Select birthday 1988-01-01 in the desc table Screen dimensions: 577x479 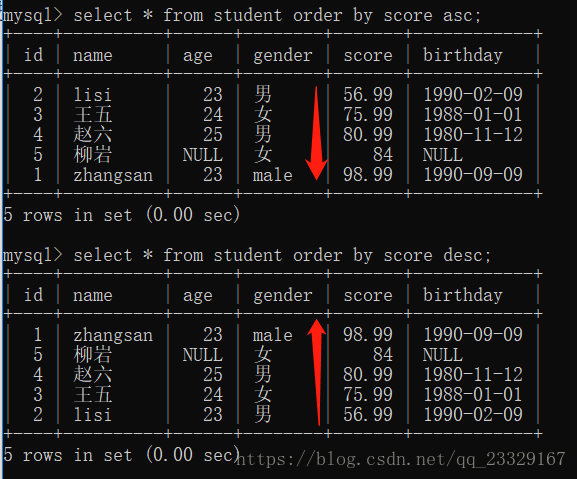pos(473,395)
